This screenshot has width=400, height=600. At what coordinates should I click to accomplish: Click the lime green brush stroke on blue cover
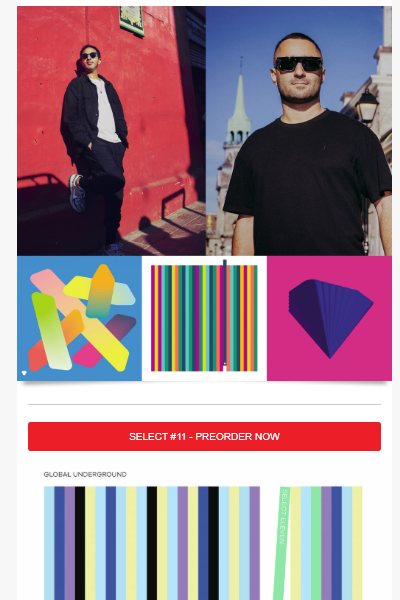pos(51,331)
